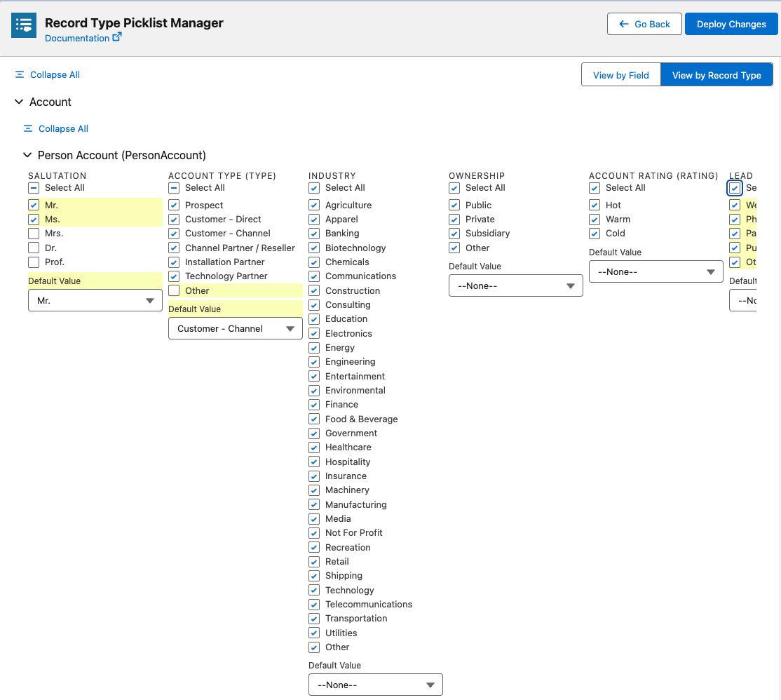Toggle Account Rating Select All checkbox

(x=595, y=188)
